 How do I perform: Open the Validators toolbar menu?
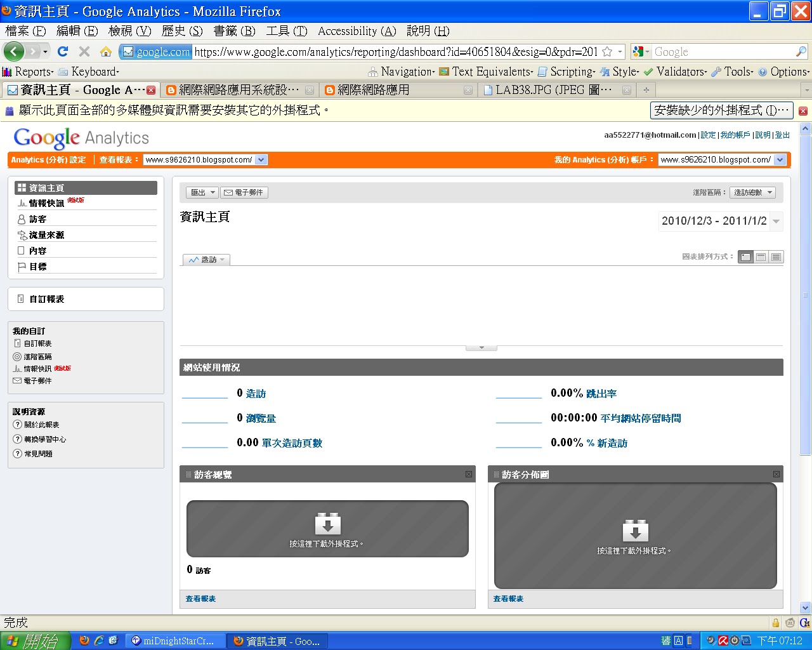(676, 72)
